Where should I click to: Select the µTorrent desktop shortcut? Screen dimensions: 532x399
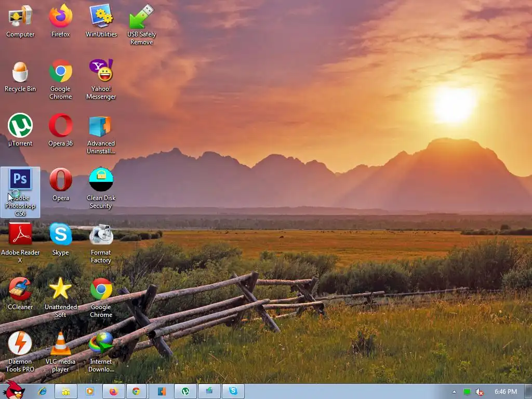[20, 130]
